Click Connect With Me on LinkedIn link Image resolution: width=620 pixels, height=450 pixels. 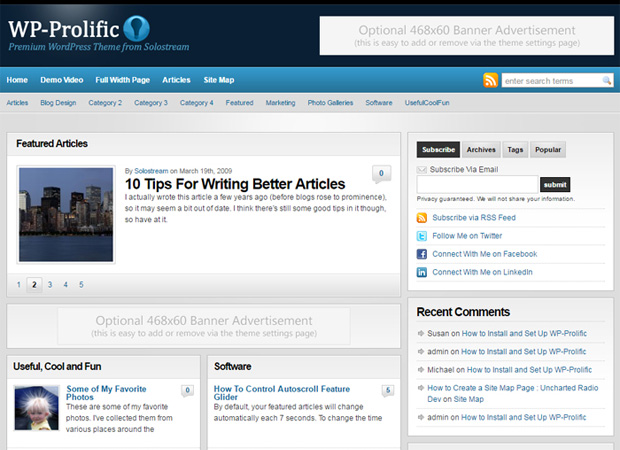point(482,272)
